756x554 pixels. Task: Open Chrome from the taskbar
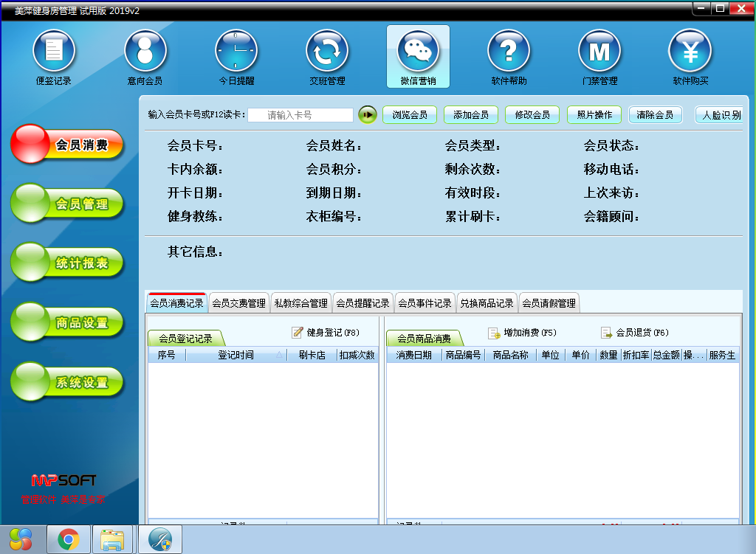coord(69,540)
